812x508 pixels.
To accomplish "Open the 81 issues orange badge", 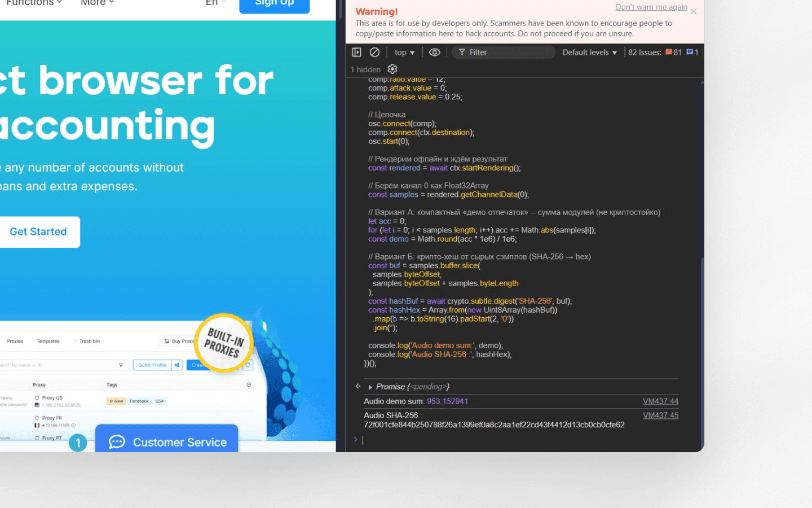I will (673, 52).
